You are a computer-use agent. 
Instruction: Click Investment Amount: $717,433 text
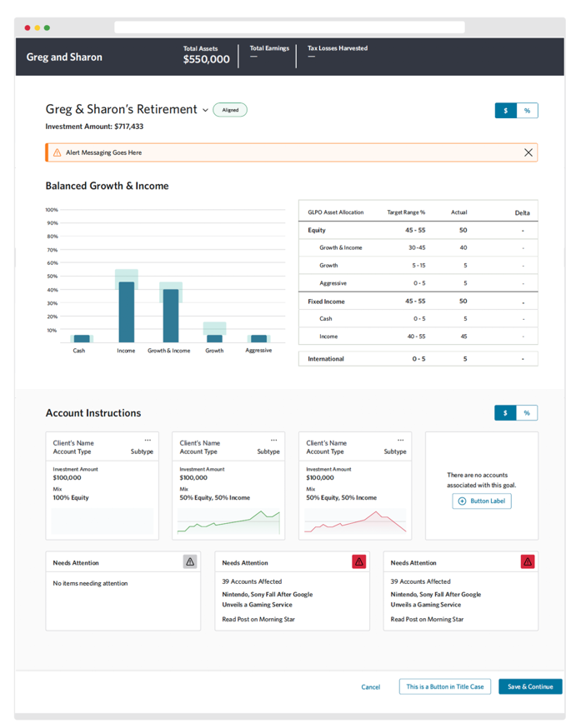pyautogui.click(x=94, y=127)
